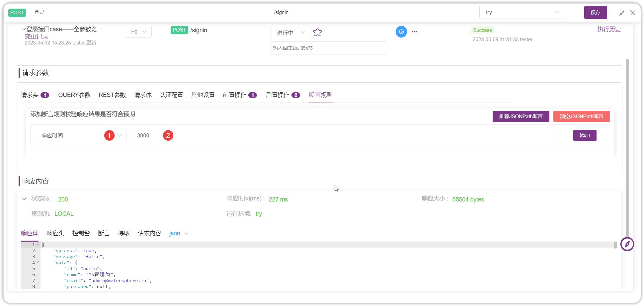Click the shrink window icon
Screen dimensions: 644x306
pyautogui.click(x=622, y=13)
